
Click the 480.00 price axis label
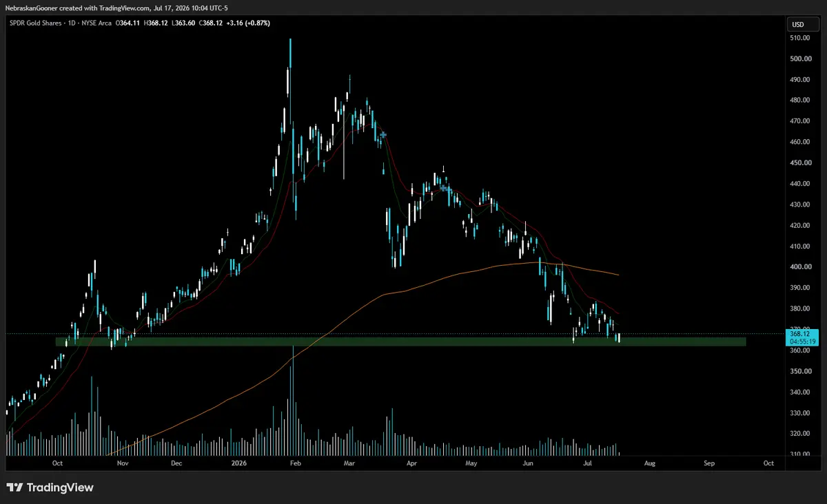799,101
